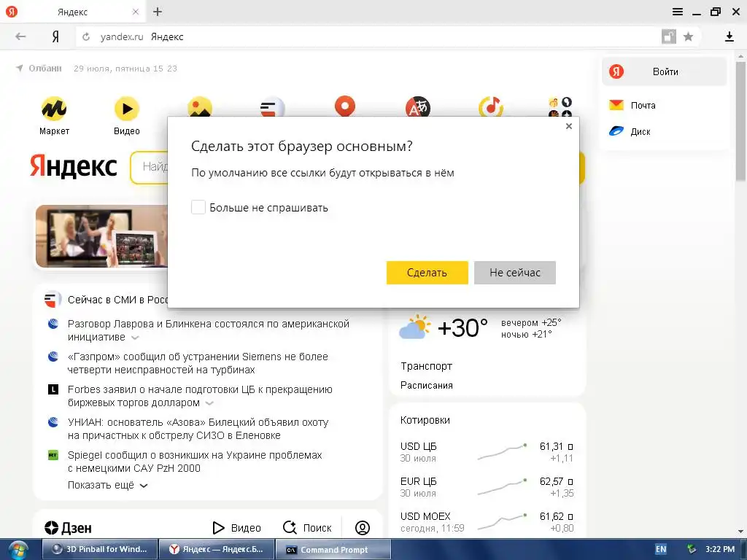
Task: Click the Дзен logo
Action: tap(68, 528)
